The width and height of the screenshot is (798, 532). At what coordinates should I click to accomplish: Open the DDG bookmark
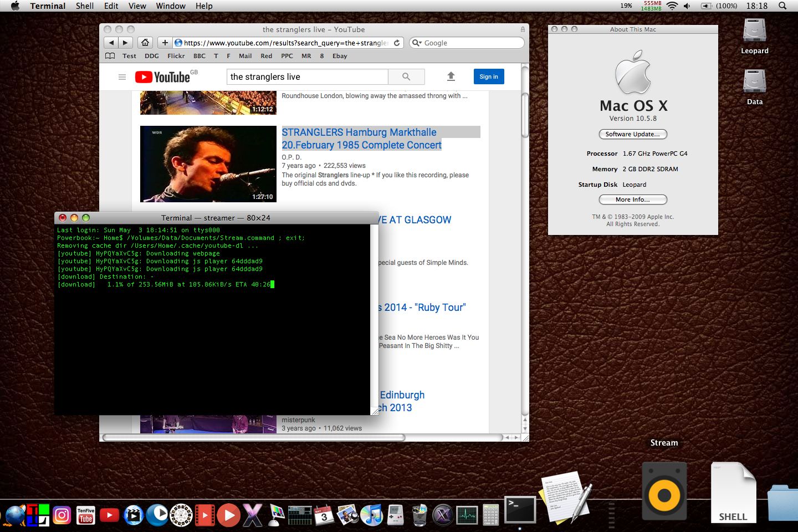(x=152, y=56)
